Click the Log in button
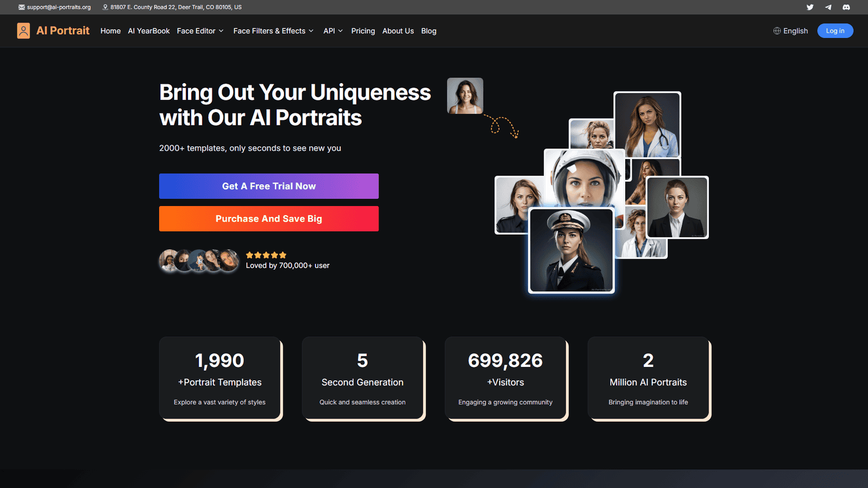Screen dimensions: 868x488 [x=835, y=31]
